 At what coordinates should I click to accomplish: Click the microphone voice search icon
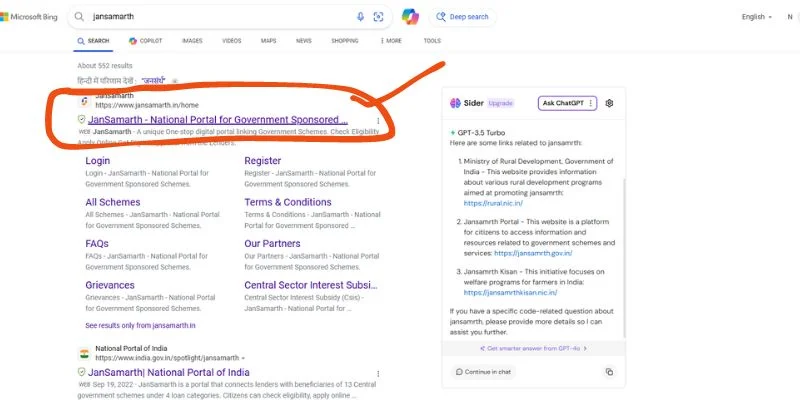coord(361,17)
